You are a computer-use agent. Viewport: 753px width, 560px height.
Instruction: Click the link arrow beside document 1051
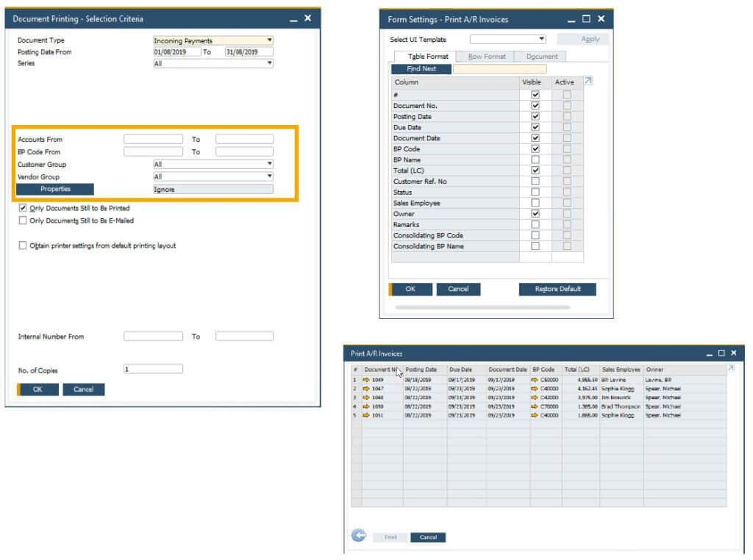pos(365,415)
